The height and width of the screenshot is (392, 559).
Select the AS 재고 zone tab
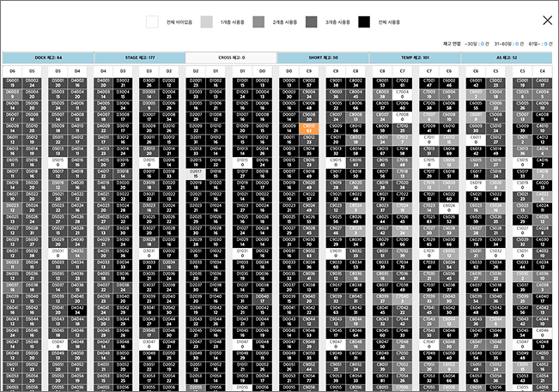[507, 57]
